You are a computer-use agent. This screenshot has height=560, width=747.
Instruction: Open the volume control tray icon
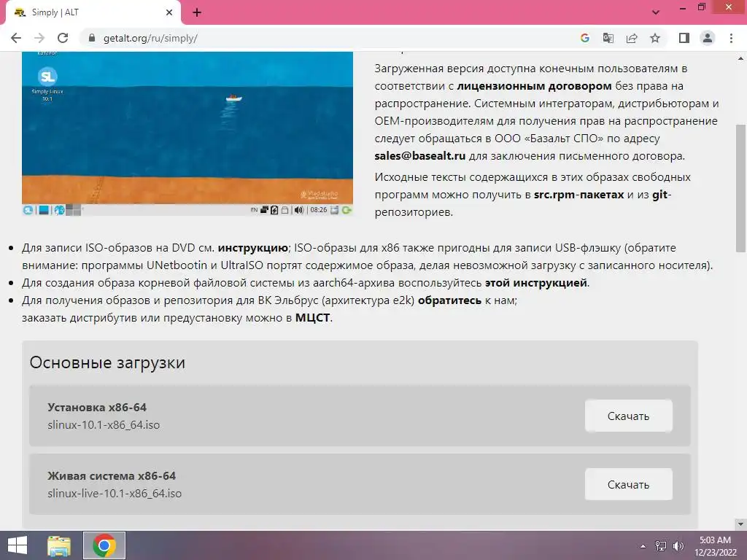678,545
